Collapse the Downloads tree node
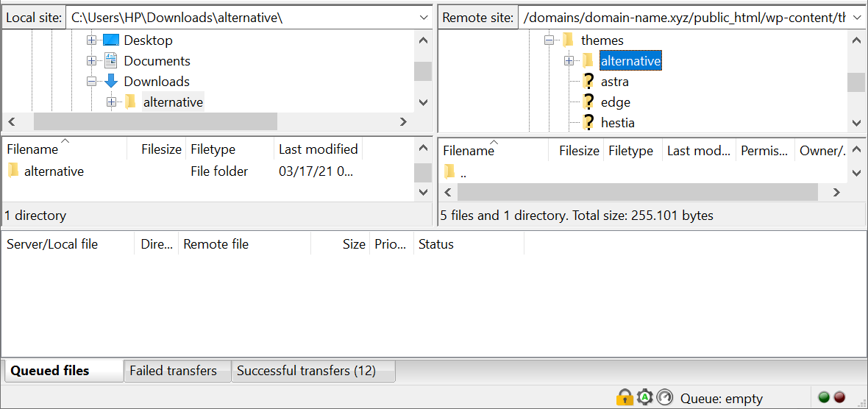Image resolution: width=868 pixels, height=409 pixels. coord(91,82)
